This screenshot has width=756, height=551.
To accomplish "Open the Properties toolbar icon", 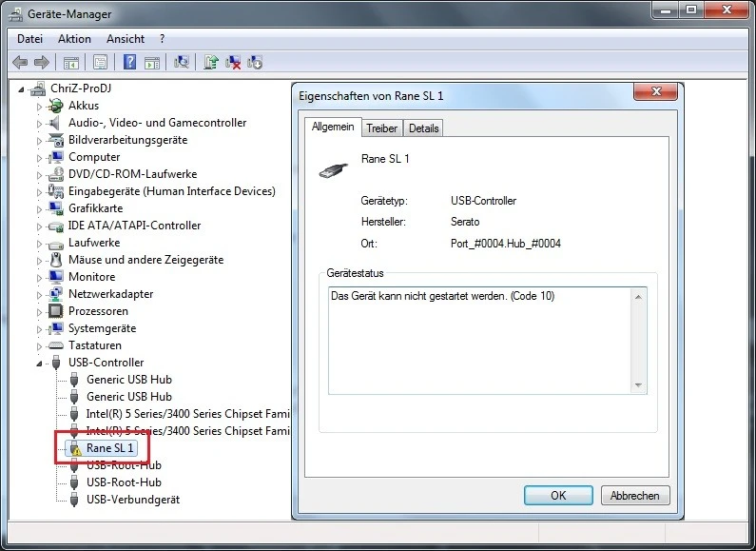I will coord(100,63).
